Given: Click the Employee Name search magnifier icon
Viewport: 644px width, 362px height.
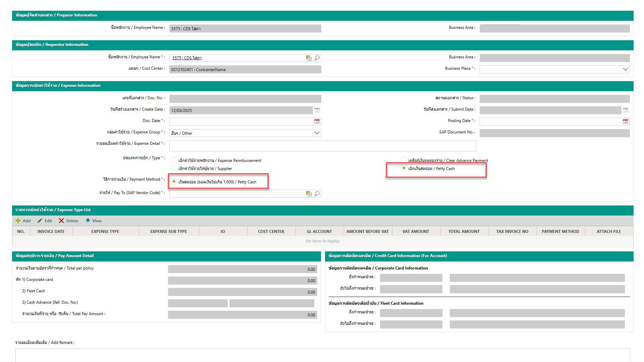Looking at the screenshot, I should click(x=317, y=58).
